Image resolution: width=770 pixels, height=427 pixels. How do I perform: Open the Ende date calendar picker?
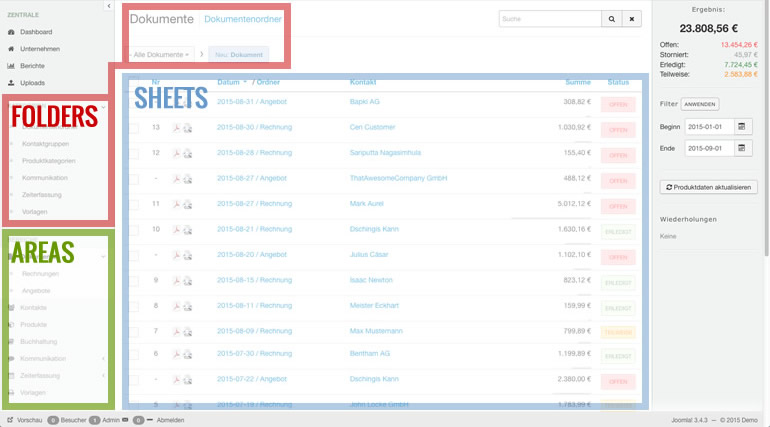(742, 148)
